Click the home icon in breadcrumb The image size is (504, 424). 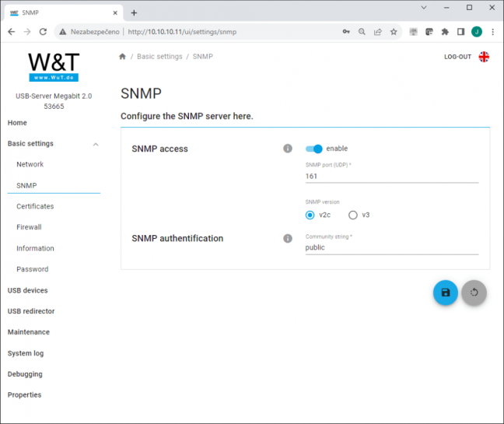[x=122, y=57]
